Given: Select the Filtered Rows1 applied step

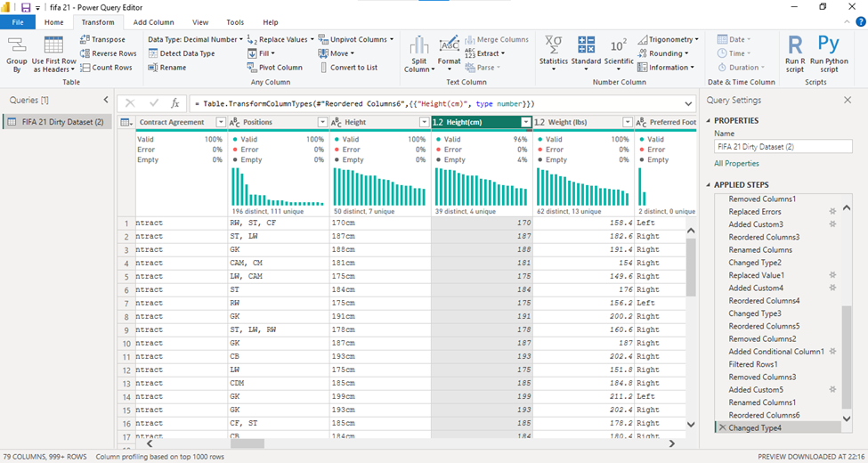Looking at the screenshot, I should point(753,364).
